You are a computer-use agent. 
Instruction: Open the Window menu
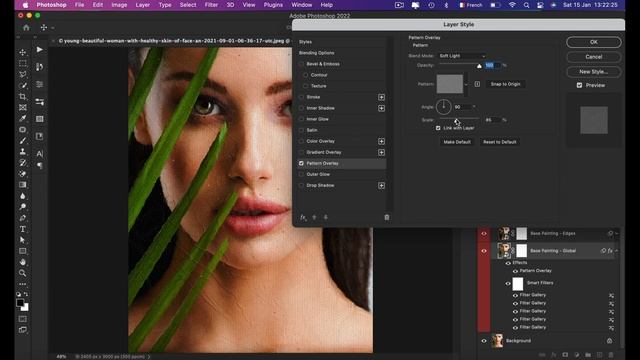click(302, 5)
